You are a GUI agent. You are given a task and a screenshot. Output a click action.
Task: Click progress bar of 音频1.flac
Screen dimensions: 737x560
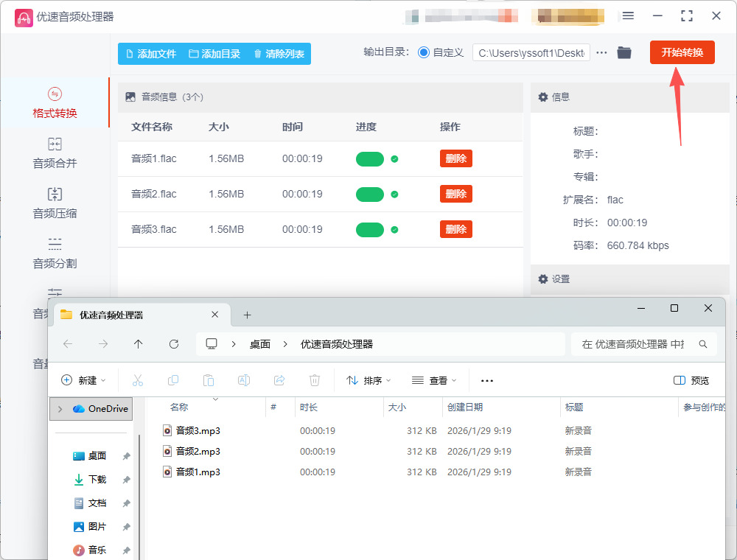coord(370,159)
